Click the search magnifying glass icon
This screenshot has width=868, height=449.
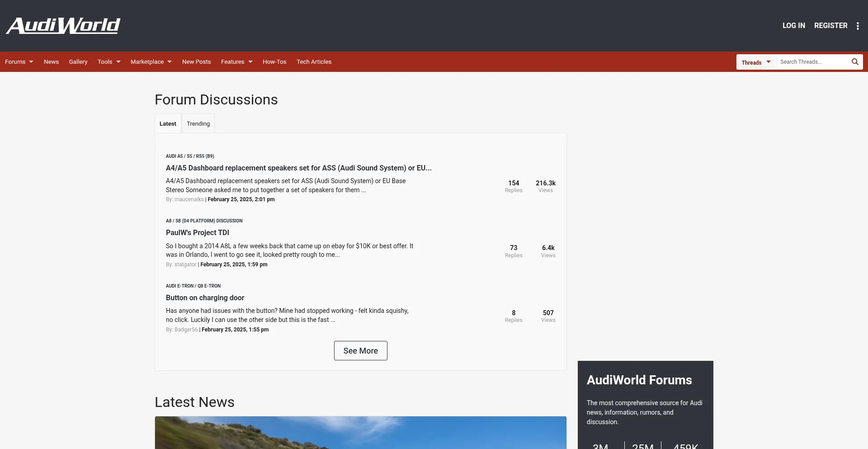coord(855,62)
